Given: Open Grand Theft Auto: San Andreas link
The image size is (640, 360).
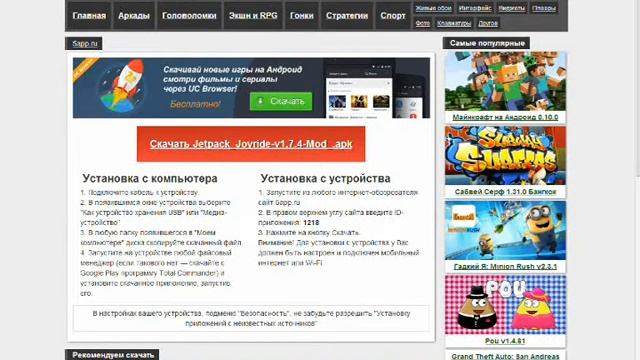Looking at the screenshot, I should [x=505, y=356].
